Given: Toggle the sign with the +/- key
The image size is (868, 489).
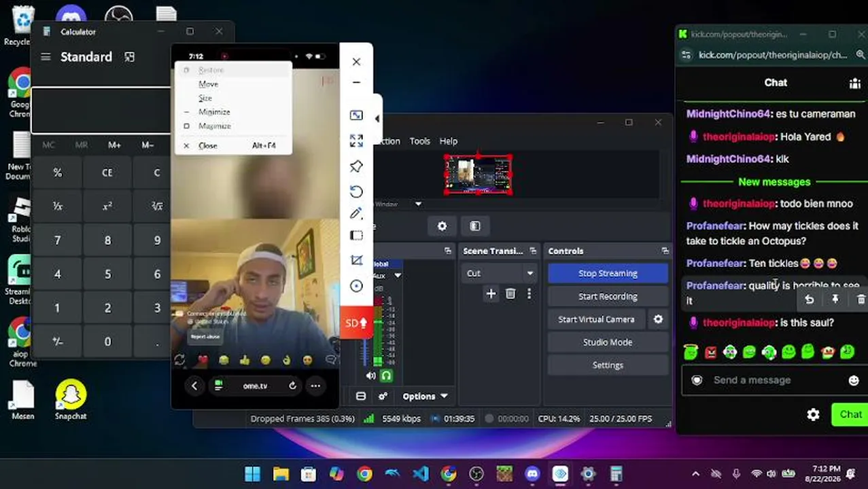Looking at the screenshot, I should click(58, 342).
